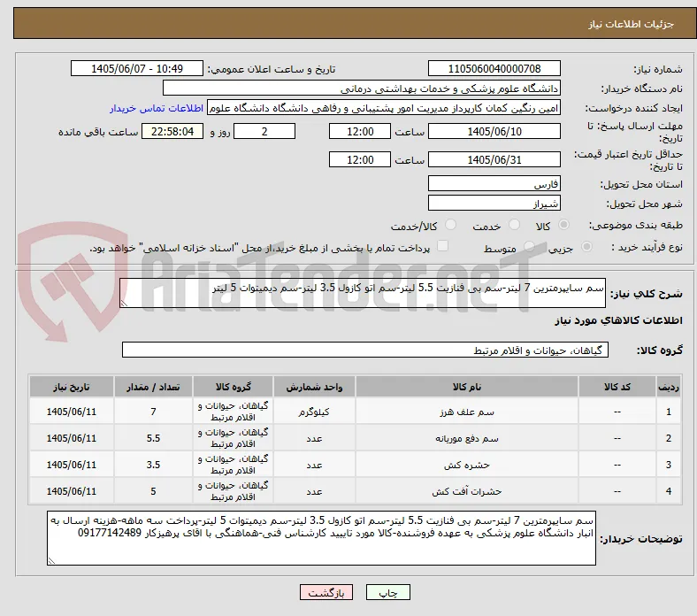The image size is (697, 616).
Task: Click the item name حشره کش
Action: click(x=467, y=466)
